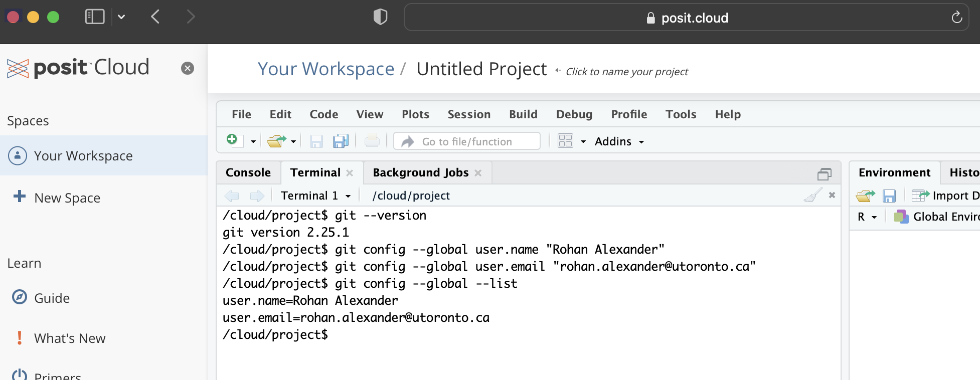Click the Save Workspace disk icon
This screenshot has height=380, width=980.
[x=889, y=196]
